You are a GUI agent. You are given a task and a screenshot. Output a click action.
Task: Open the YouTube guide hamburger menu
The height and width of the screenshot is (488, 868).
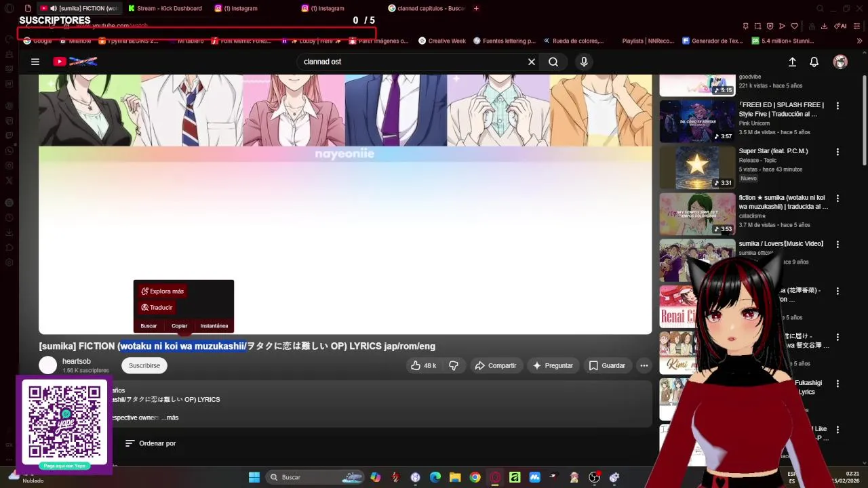(x=35, y=62)
